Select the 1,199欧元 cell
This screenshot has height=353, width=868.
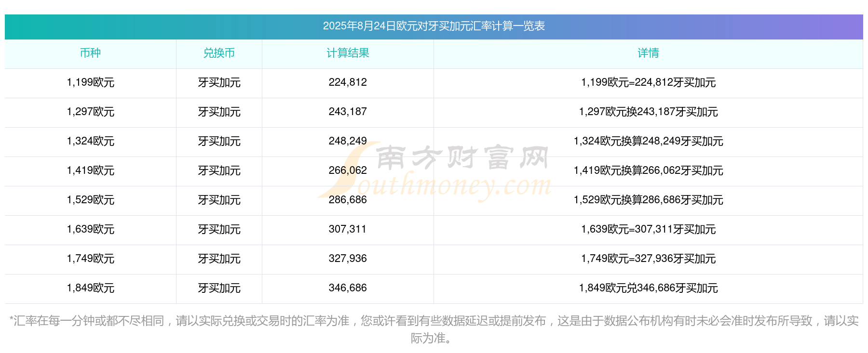click(x=90, y=82)
